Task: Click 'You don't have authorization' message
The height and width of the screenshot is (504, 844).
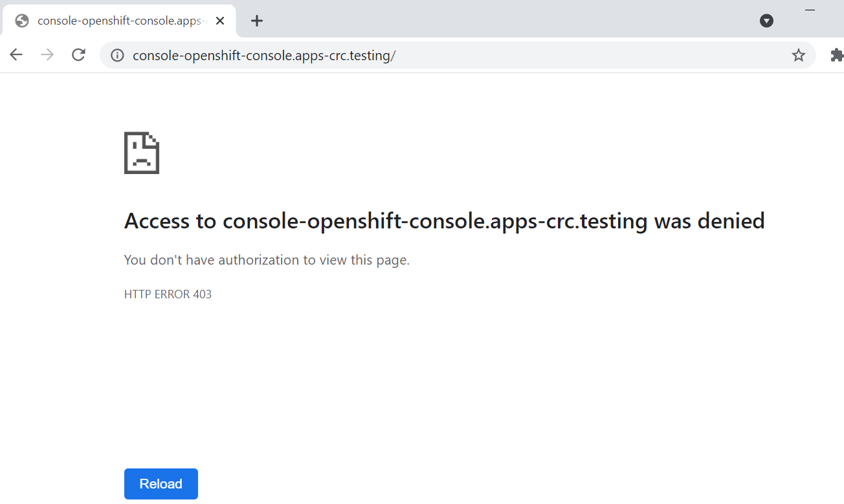Action: click(267, 260)
